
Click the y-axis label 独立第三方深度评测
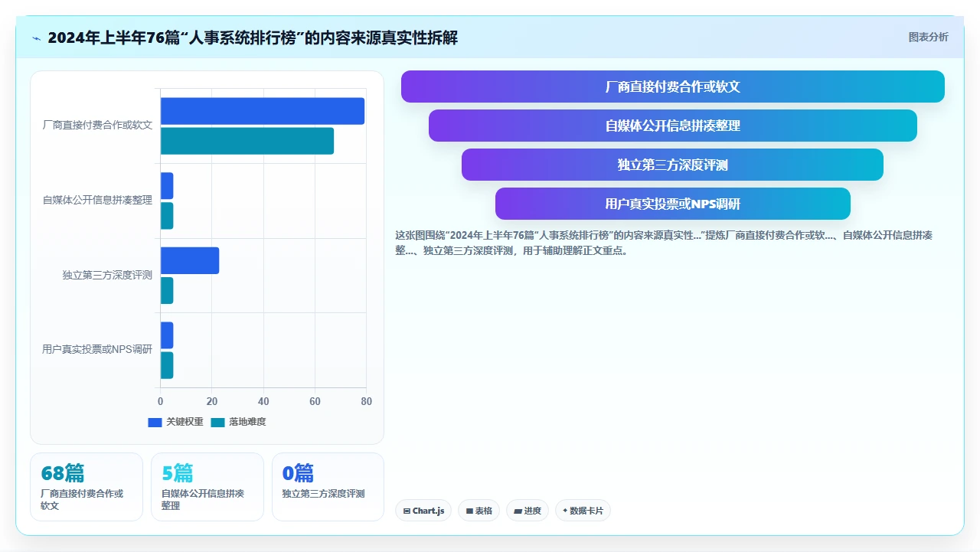click(x=107, y=275)
